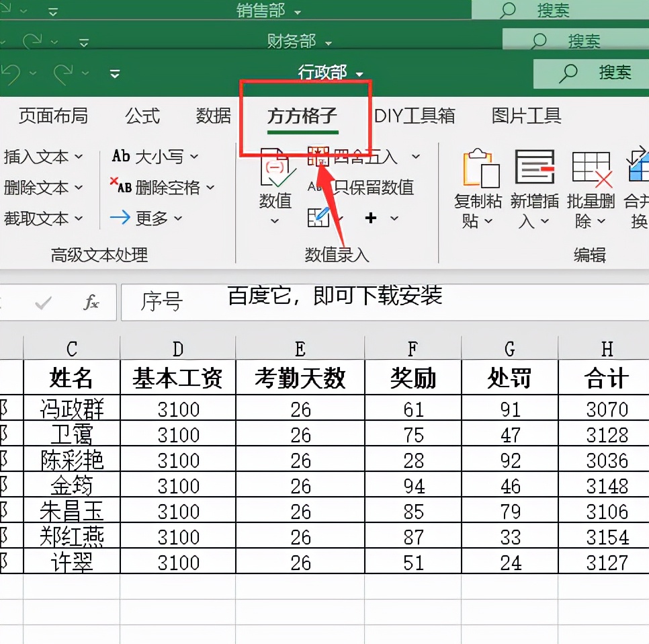Open 图片工具 ribbon tab
Viewport: 649px width, 644px height.
[x=526, y=116]
